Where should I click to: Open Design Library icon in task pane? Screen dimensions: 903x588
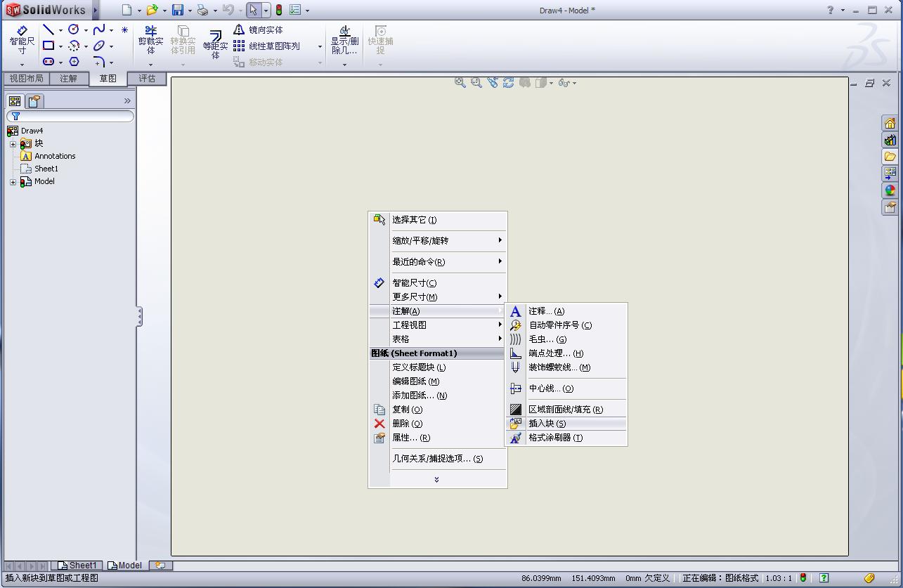coord(890,140)
